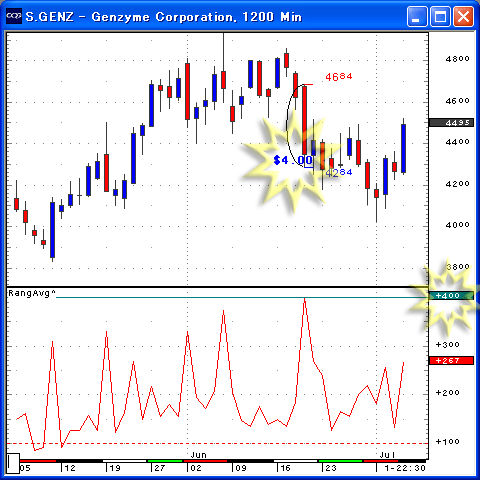Image resolution: width=480 pixels, height=480 pixels.
Task: Click the 1-22:30 time label
Action: pos(405,468)
